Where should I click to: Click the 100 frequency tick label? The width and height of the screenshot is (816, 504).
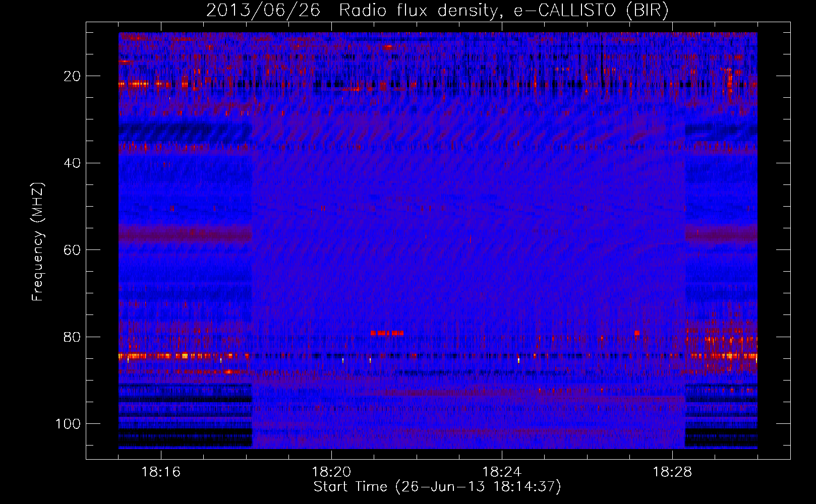tap(69, 424)
